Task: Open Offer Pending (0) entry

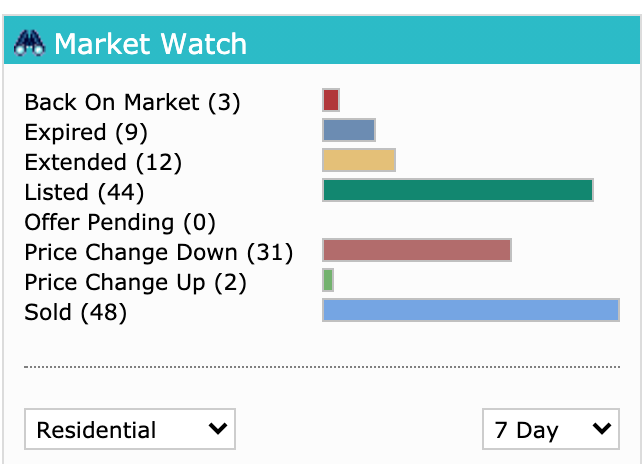Action: coord(120,222)
